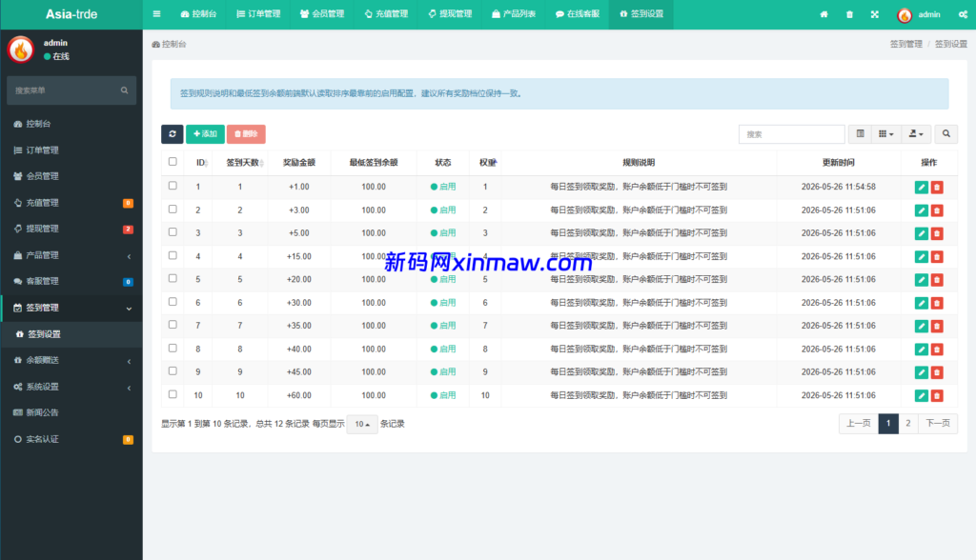The image size is (976, 560).
Task: Open the settings cogs icon at top right
Action: point(963,14)
